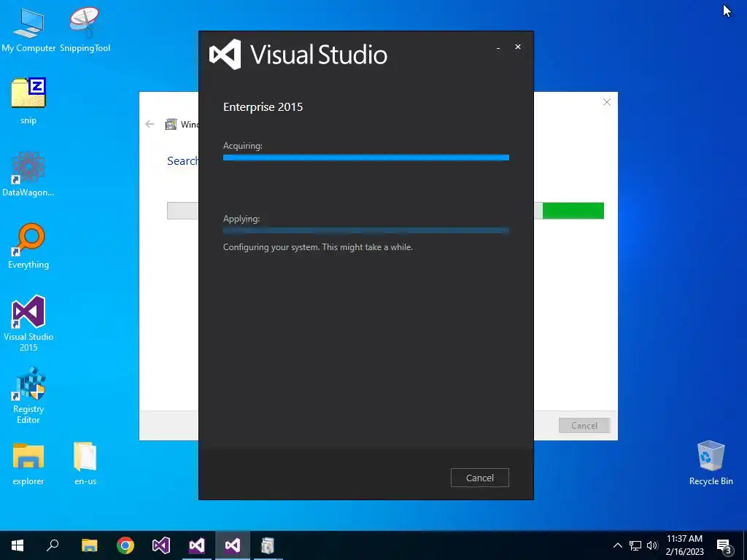Viewport: 747px width, 560px height.
Task: Close the Visual Studio installer window
Action: (518, 47)
